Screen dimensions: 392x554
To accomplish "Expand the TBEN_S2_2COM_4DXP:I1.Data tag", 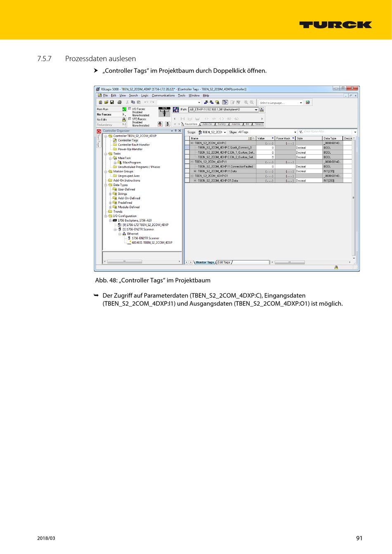I will click(195, 171).
